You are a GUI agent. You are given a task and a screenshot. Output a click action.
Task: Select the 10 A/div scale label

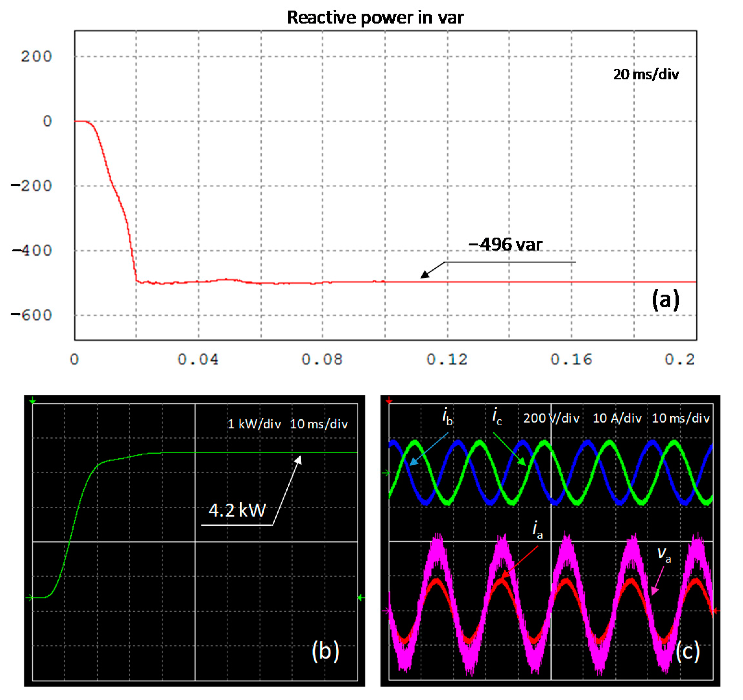(617, 418)
